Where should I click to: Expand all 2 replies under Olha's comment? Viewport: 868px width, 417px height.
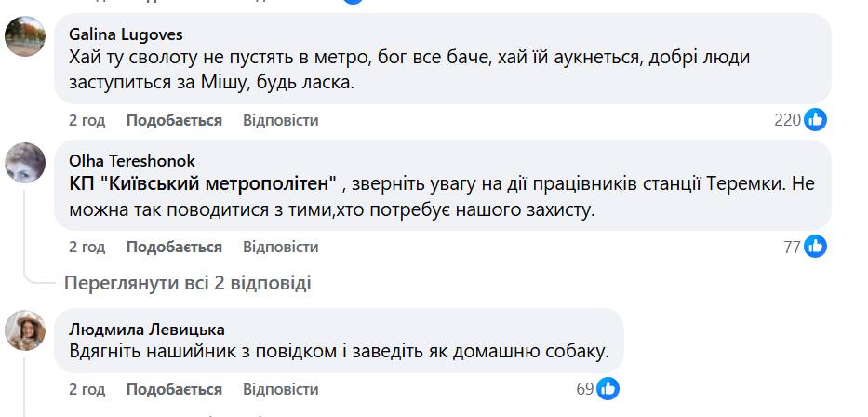click(x=186, y=283)
